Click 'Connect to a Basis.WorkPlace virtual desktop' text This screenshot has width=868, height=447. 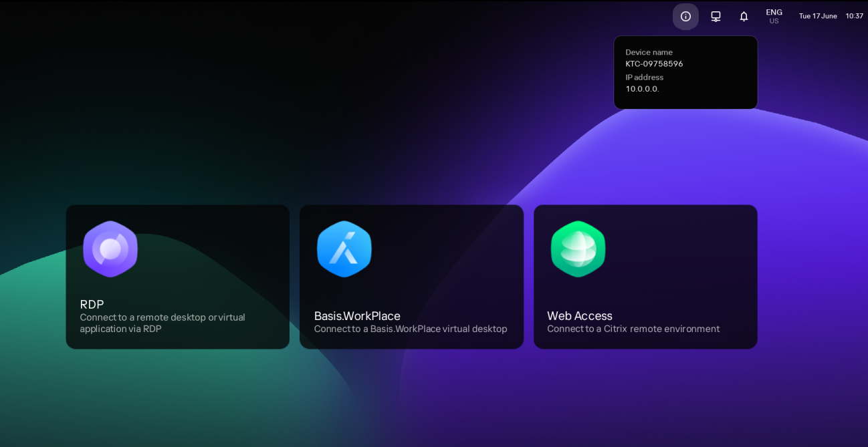click(x=411, y=329)
